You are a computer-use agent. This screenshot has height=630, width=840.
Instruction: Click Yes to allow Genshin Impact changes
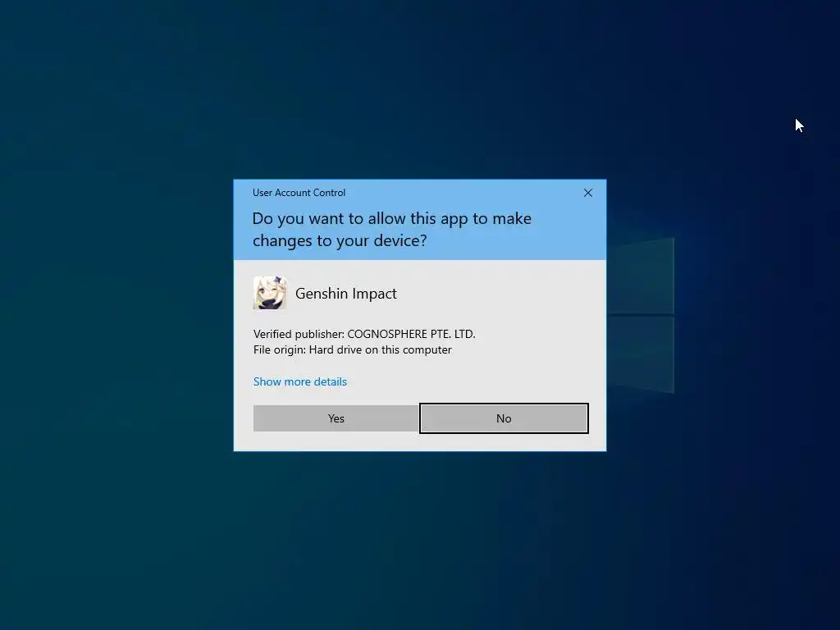[x=336, y=418]
